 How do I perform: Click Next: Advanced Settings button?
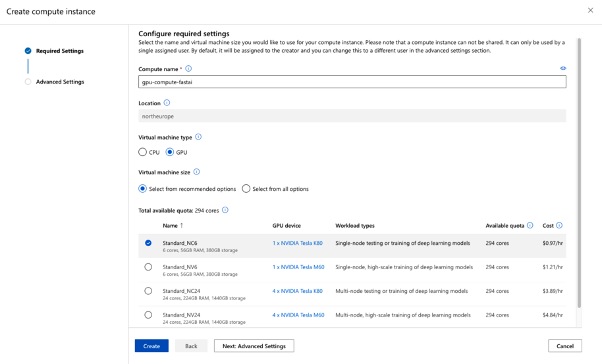coord(254,346)
